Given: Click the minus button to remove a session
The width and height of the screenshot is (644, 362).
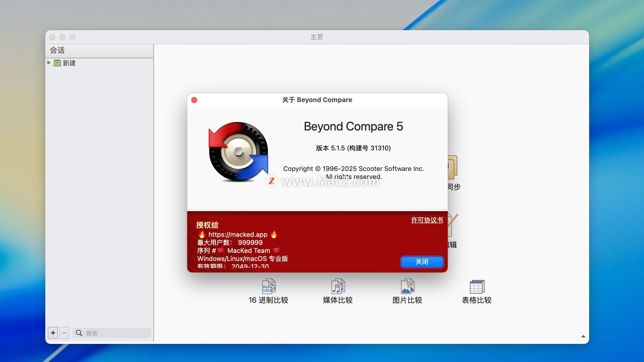Looking at the screenshot, I should pos(64,333).
